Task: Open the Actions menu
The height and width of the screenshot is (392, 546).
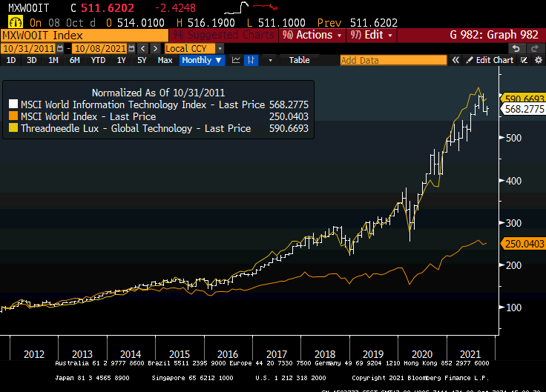Action: pos(312,35)
